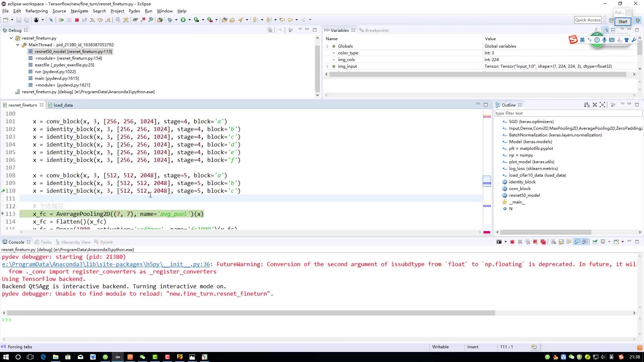The width and height of the screenshot is (644, 362).
Task: Click the Back navigation arrow icon
Action: click(290, 20)
